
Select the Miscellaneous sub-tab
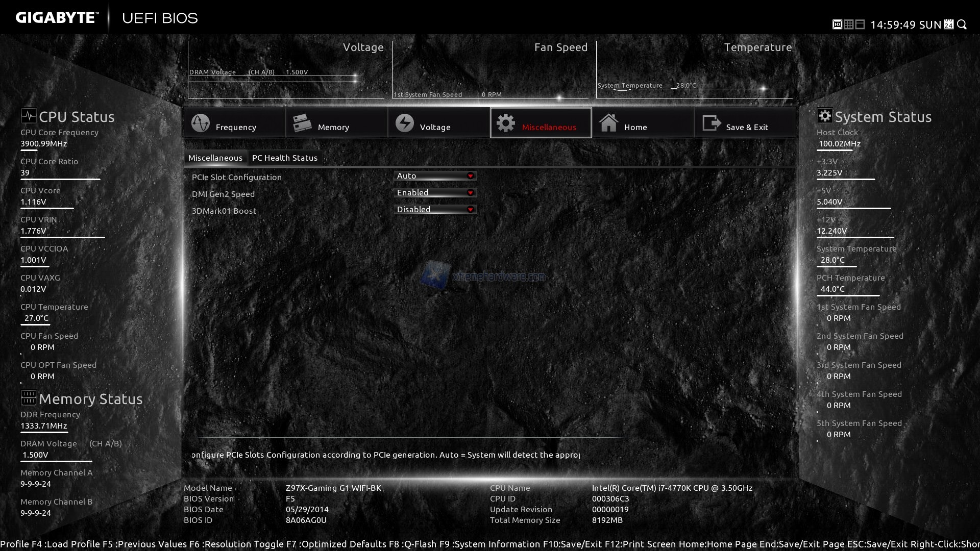215,158
